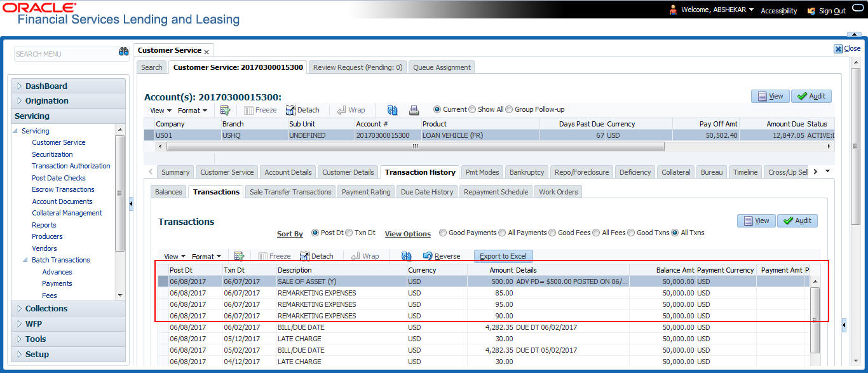The width and height of the screenshot is (868, 373).
Task: Select Good Payments view option
Action: 443,233
